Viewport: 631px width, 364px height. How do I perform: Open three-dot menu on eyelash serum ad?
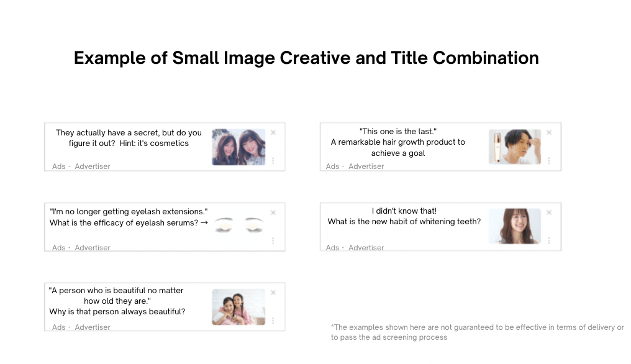pyautogui.click(x=273, y=241)
